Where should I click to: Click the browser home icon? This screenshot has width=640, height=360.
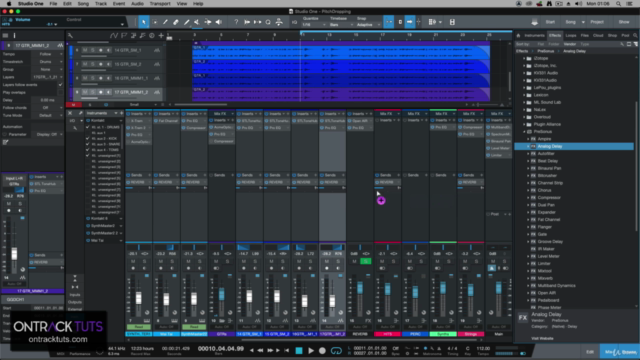pos(518,36)
